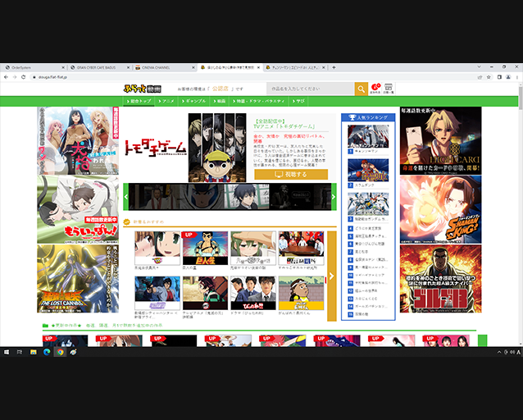This screenshot has width=523, height=420.
Task: Open the もういっぽん! left banner
Action: [78, 209]
